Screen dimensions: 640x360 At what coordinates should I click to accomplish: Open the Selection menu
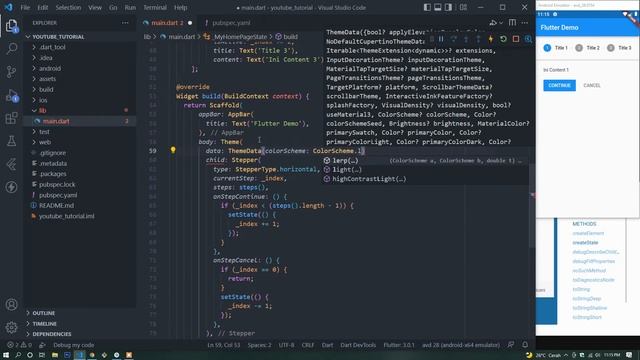pyautogui.click(x=68, y=7)
